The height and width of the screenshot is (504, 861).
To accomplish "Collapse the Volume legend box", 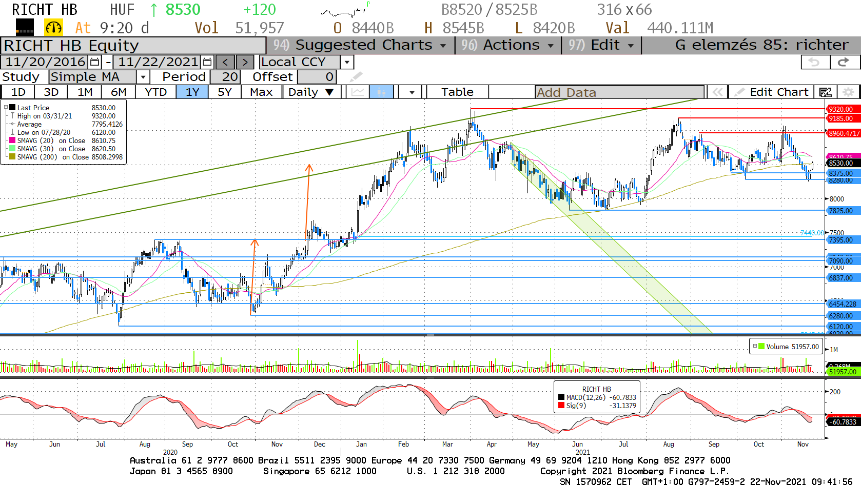I will pyautogui.click(x=755, y=347).
